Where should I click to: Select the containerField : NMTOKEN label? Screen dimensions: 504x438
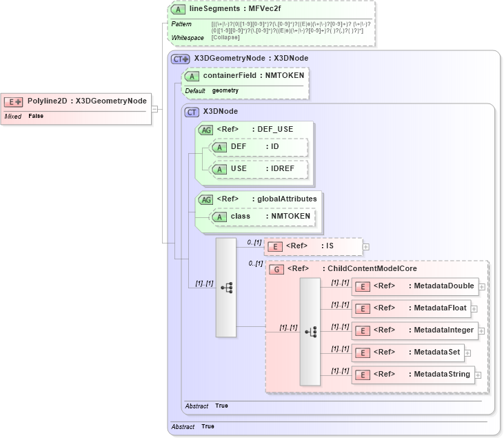click(x=254, y=76)
